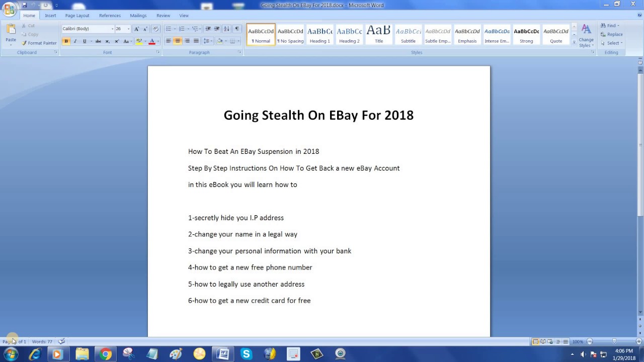Click the Sort icon in Paragraph group
The height and width of the screenshot is (362, 644).
226,29
